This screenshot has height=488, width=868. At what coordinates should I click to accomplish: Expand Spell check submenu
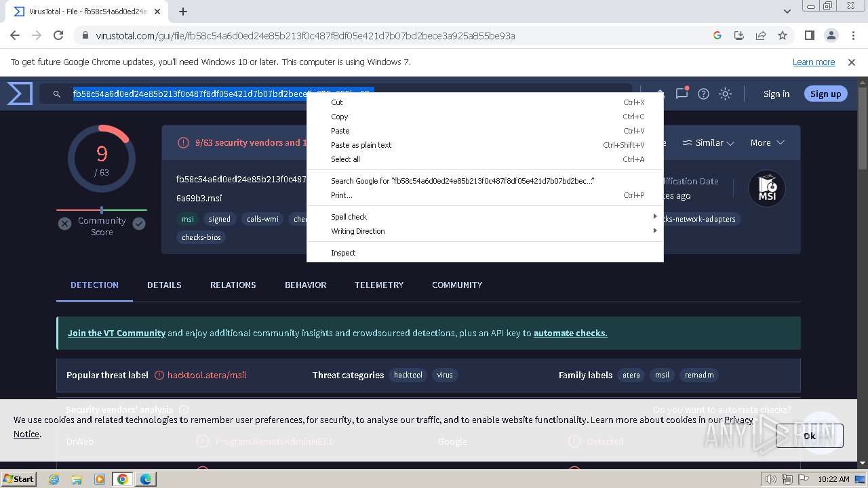[485, 217]
